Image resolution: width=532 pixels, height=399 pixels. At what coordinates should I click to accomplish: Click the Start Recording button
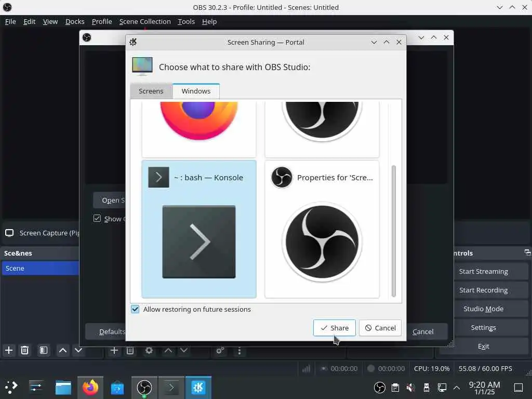[484, 290]
